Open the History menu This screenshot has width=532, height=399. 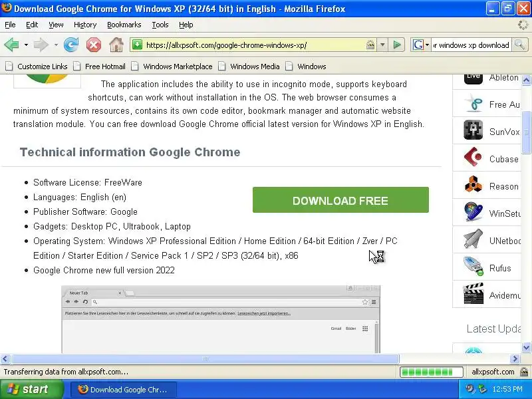(85, 25)
